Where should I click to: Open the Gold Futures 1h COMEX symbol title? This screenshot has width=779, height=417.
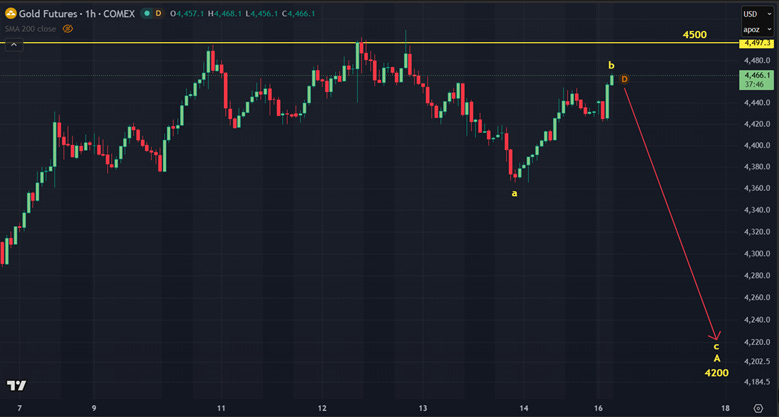tap(77, 14)
